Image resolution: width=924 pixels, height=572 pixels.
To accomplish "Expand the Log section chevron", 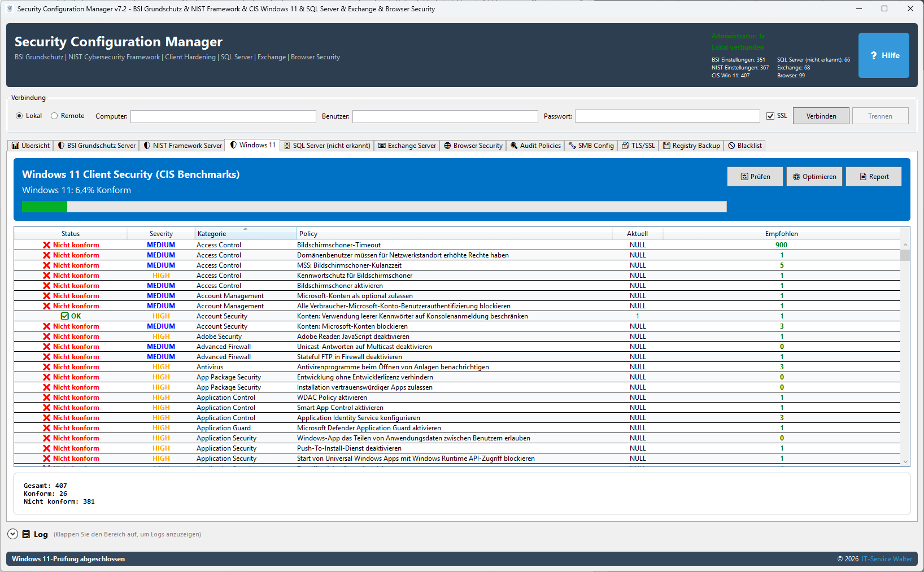I will [12, 534].
